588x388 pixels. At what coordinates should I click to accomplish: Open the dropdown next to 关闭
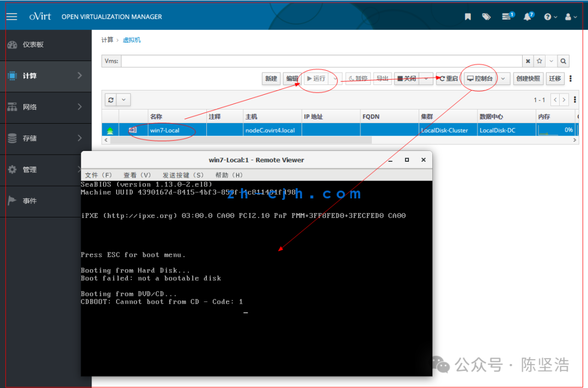coord(426,78)
